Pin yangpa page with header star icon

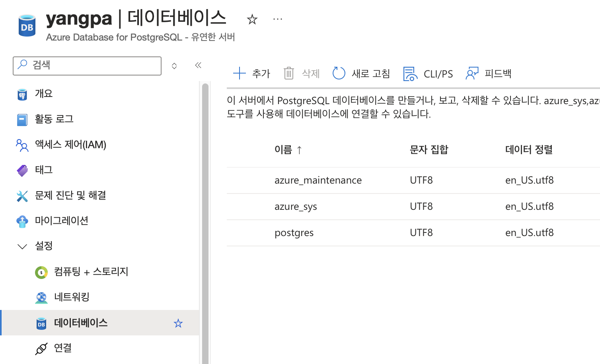[252, 19]
